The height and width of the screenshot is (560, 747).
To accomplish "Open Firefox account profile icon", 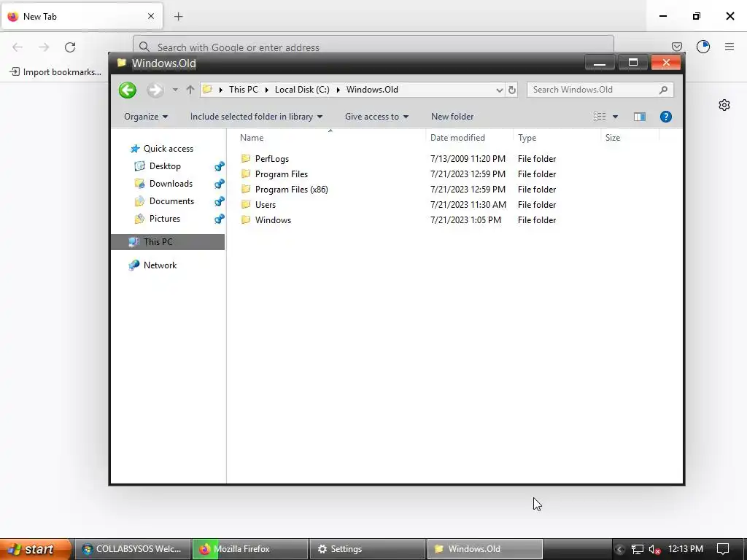I will point(703,47).
